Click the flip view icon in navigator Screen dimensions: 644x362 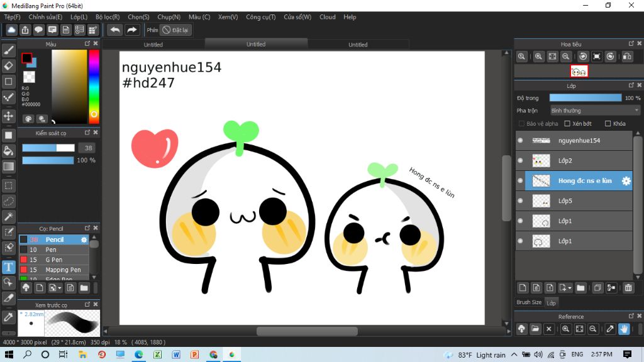(x=627, y=57)
